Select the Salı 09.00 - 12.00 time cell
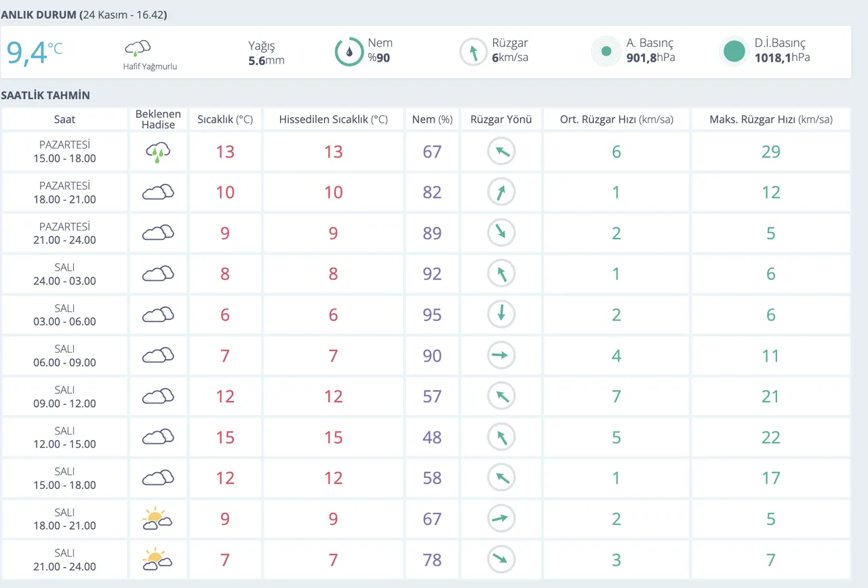Image resolution: width=868 pixels, height=588 pixels. (64, 397)
